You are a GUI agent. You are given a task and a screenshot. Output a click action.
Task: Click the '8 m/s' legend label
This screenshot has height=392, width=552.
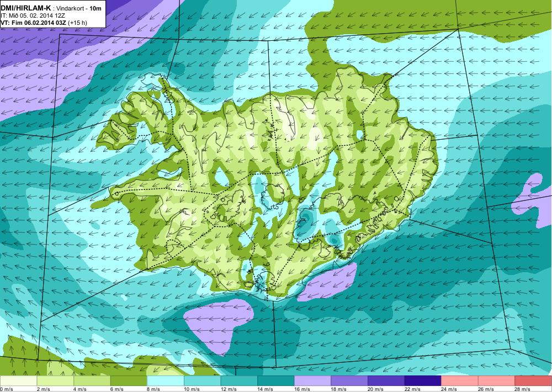tap(153, 389)
